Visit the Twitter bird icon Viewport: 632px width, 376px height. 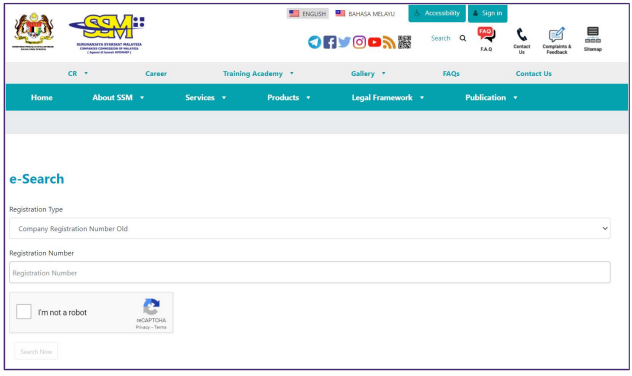coord(345,42)
